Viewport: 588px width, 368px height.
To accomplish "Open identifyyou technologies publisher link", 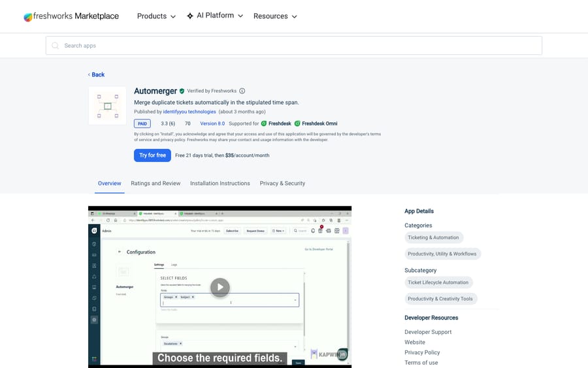I will tap(189, 112).
